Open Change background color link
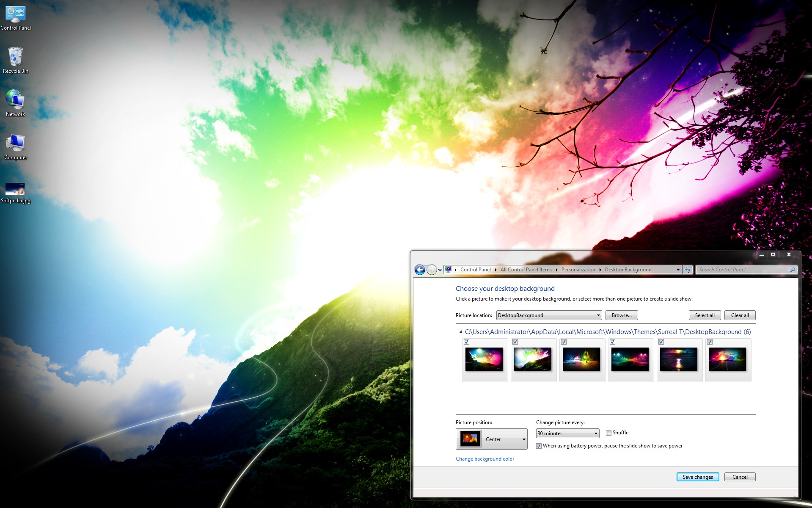The image size is (812, 508). point(485,459)
